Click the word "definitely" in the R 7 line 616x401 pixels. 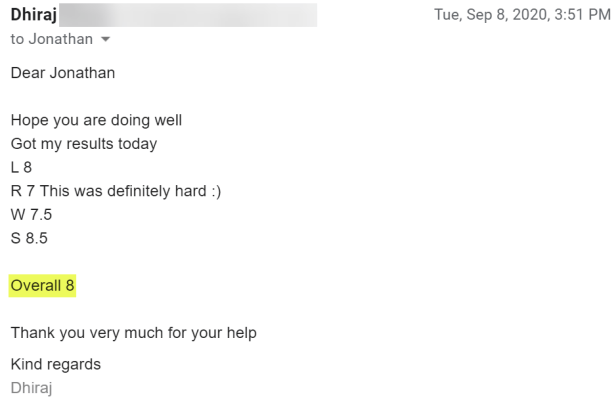click(135, 191)
